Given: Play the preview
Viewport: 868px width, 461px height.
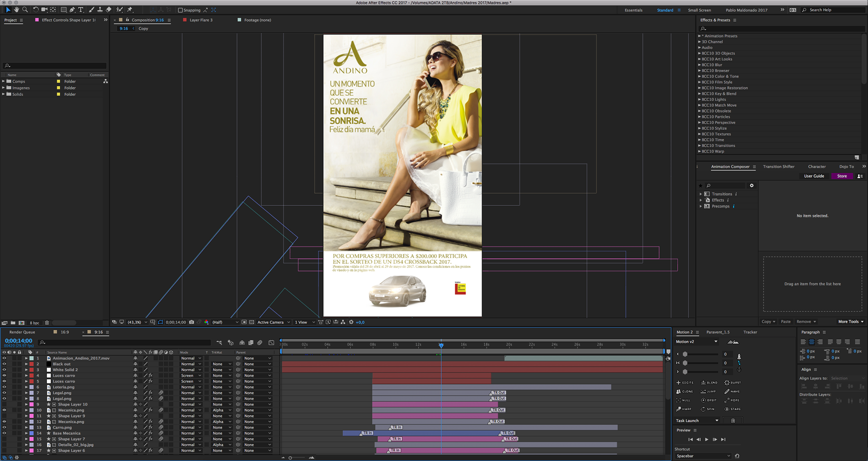Looking at the screenshot, I should coord(707,439).
